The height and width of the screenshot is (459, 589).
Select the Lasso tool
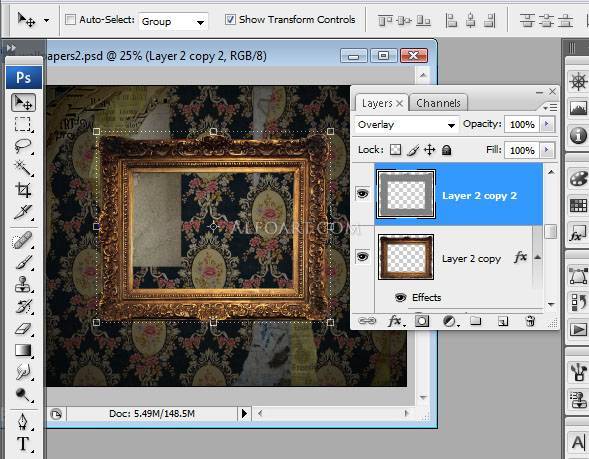click(x=23, y=146)
